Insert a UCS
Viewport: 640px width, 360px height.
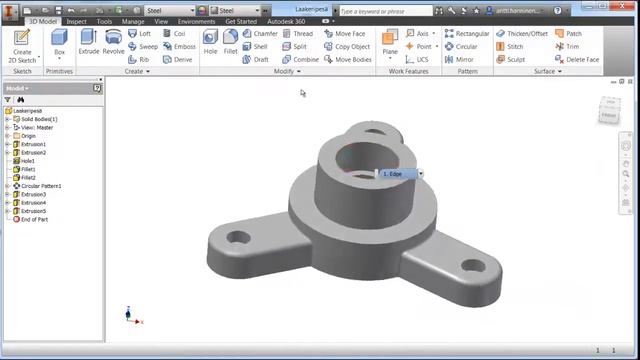tap(417, 60)
